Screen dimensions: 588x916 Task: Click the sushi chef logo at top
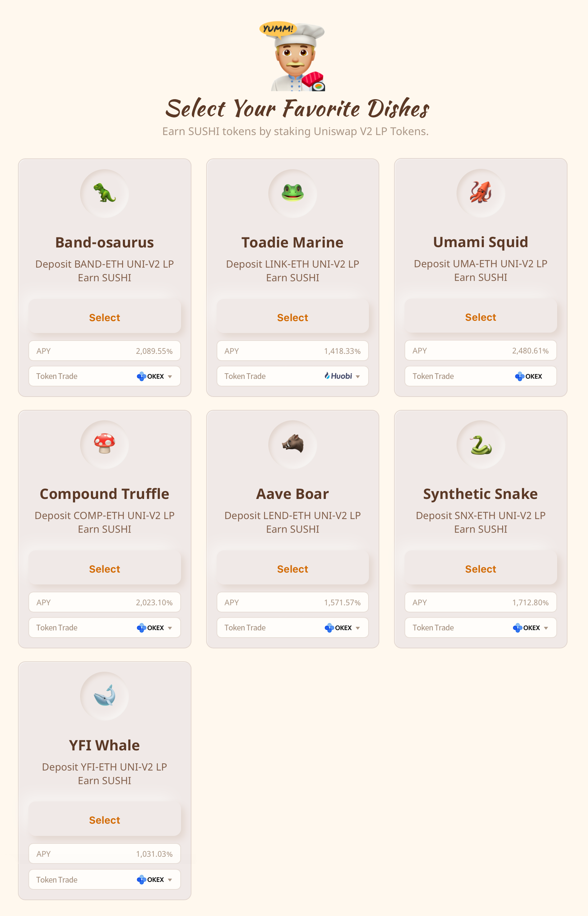[293, 56]
